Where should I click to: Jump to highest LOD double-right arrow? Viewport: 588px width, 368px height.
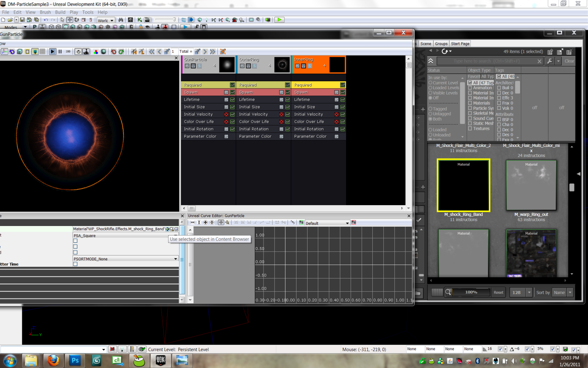[x=213, y=51]
